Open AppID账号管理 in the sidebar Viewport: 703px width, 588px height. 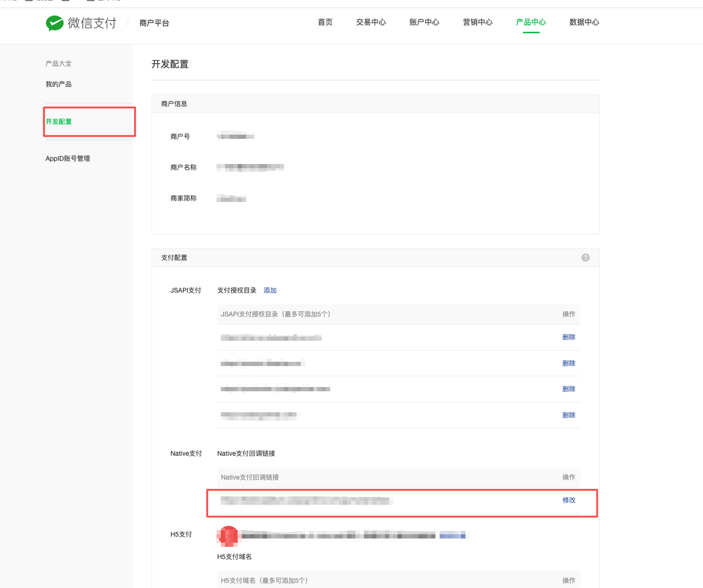tap(68, 158)
